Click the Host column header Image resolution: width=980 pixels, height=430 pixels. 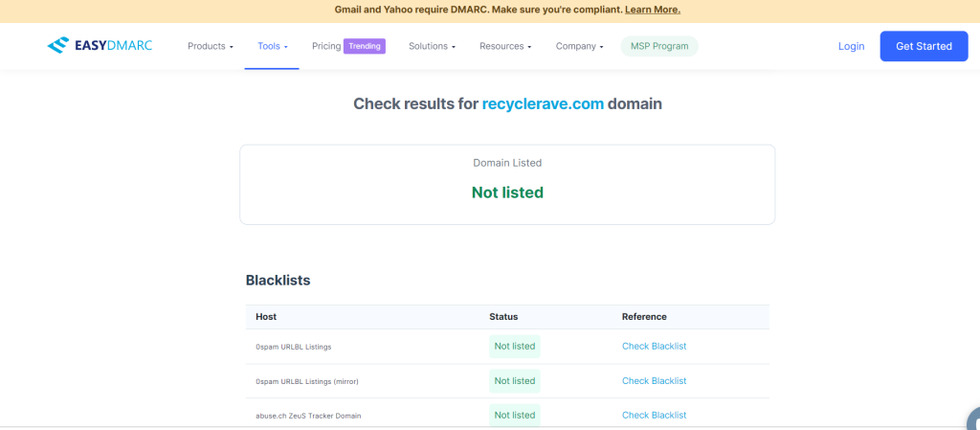click(x=266, y=316)
